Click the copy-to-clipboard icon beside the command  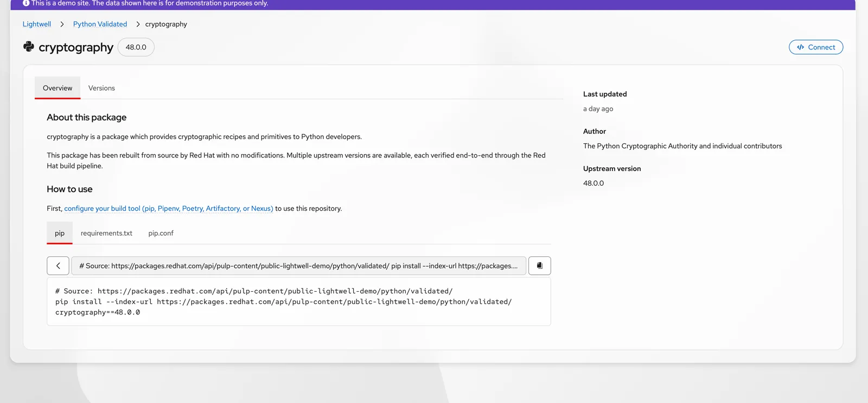pyautogui.click(x=539, y=266)
